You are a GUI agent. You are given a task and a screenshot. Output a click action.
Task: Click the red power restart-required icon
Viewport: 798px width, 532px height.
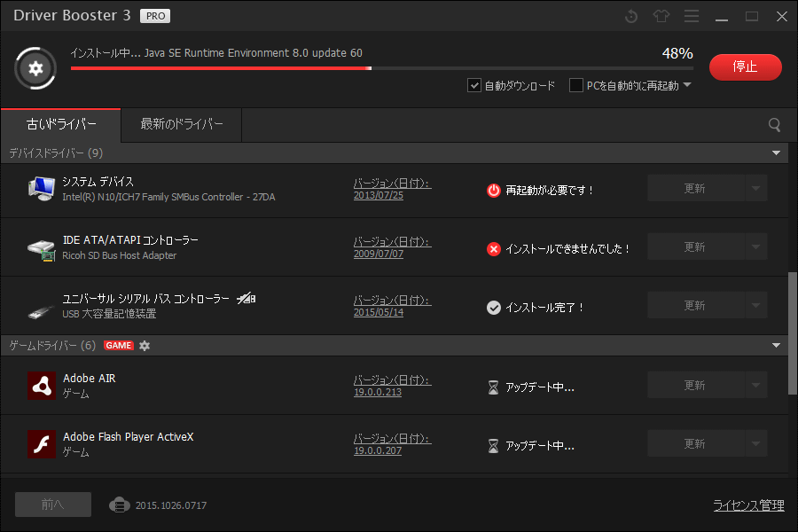493,191
